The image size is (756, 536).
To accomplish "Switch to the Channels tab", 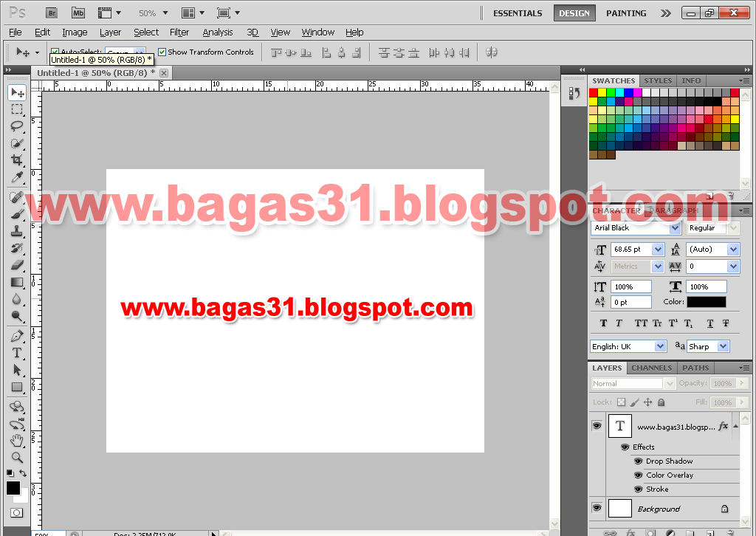I will [x=652, y=368].
